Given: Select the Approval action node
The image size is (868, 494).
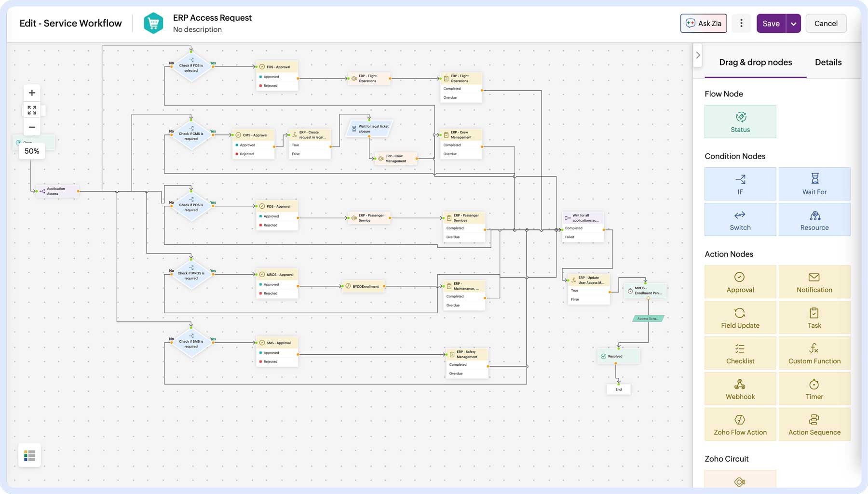Looking at the screenshot, I should (740, 282).
